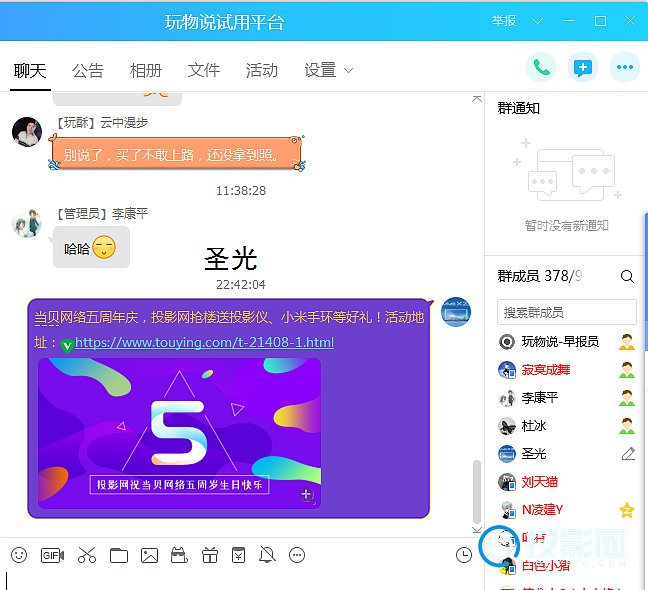The image size is (648, 590).
Task: Expand the 设置 dropdown arrow
Action: pyautogui.click(x=349, y=71)
